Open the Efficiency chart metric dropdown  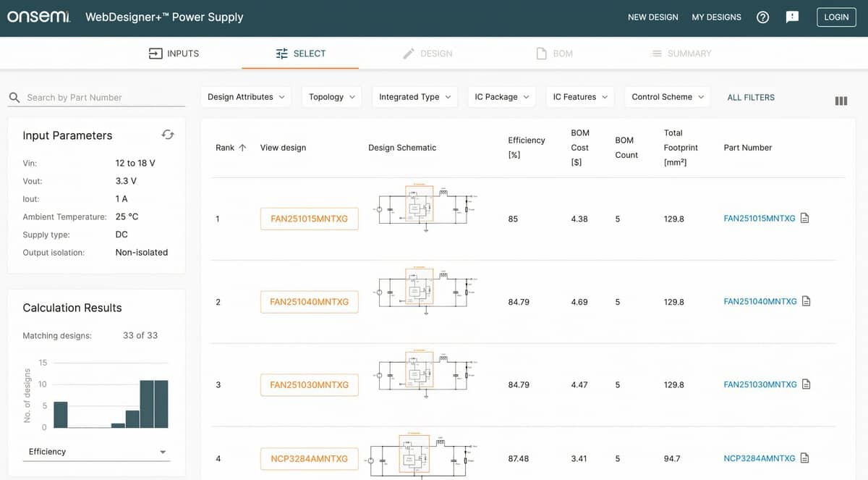coord(98,452)
